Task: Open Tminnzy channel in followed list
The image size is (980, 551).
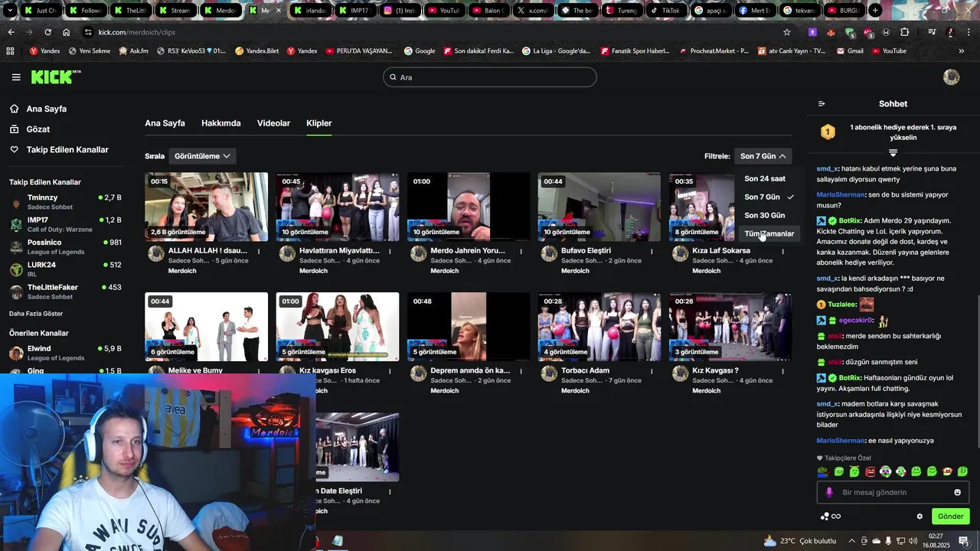Action: [x=64, y=202]
